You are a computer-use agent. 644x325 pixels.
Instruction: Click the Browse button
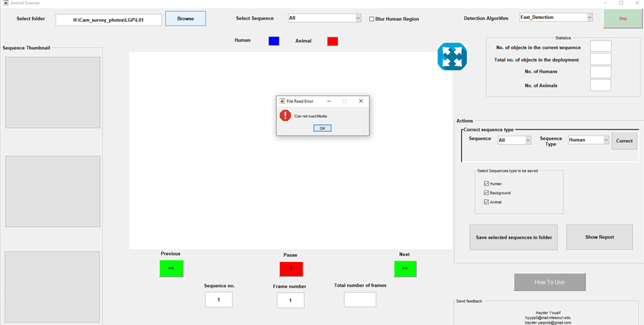[186, 18]
